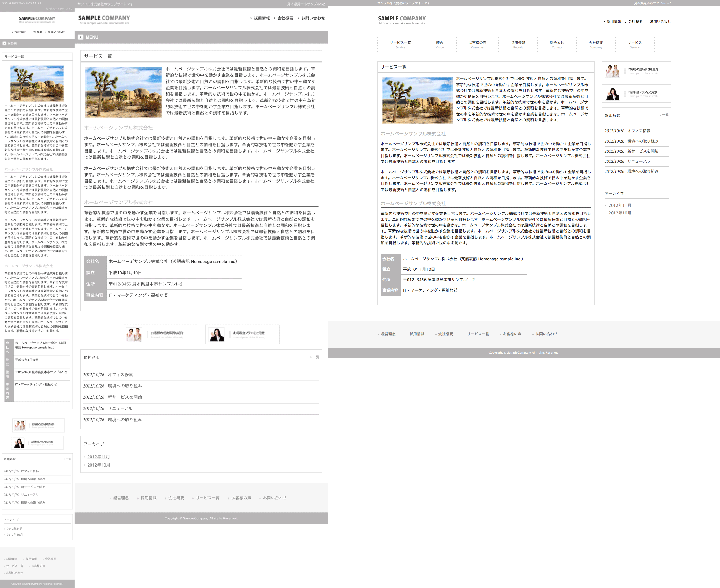
Task: Click the MENU bar label in the narrowest layout
Action: (x=13, y=43)
